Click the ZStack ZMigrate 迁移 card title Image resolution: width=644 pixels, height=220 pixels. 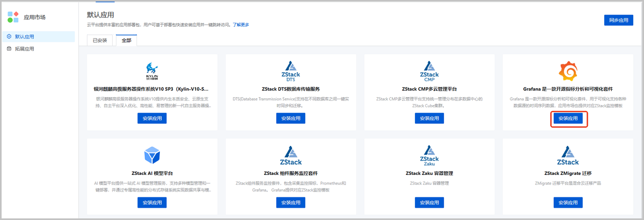[568, 173]
